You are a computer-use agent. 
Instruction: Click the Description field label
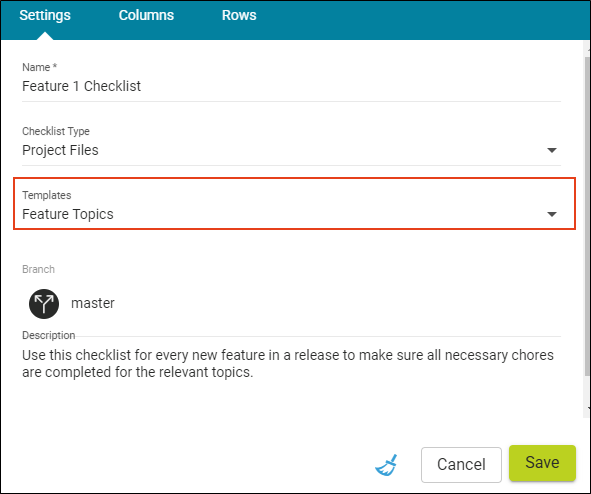[x=49, y=335]
